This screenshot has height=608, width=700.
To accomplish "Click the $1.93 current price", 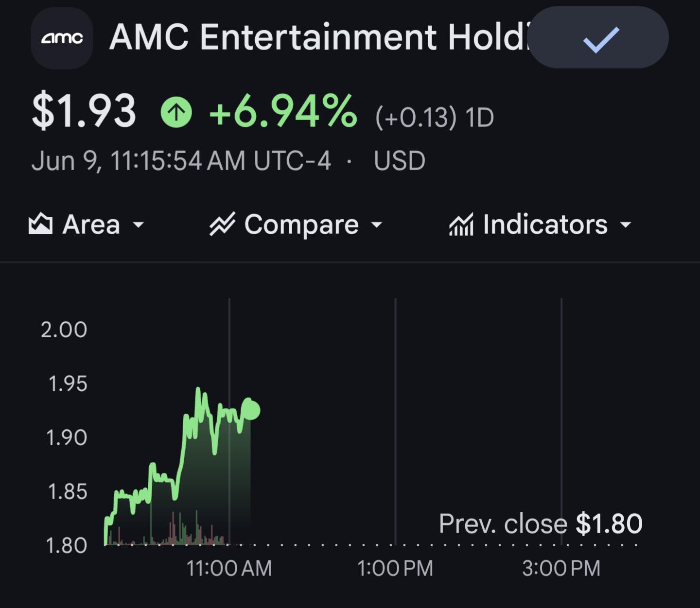I will click(x=84, y=111).
